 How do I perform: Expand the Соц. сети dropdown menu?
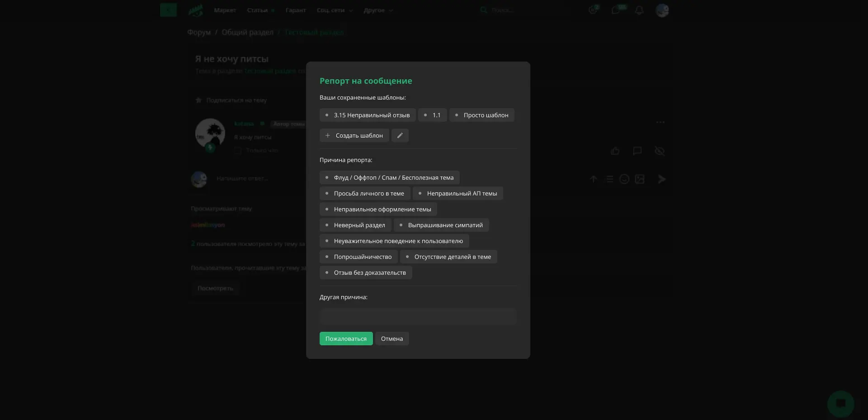coord(335,10)
